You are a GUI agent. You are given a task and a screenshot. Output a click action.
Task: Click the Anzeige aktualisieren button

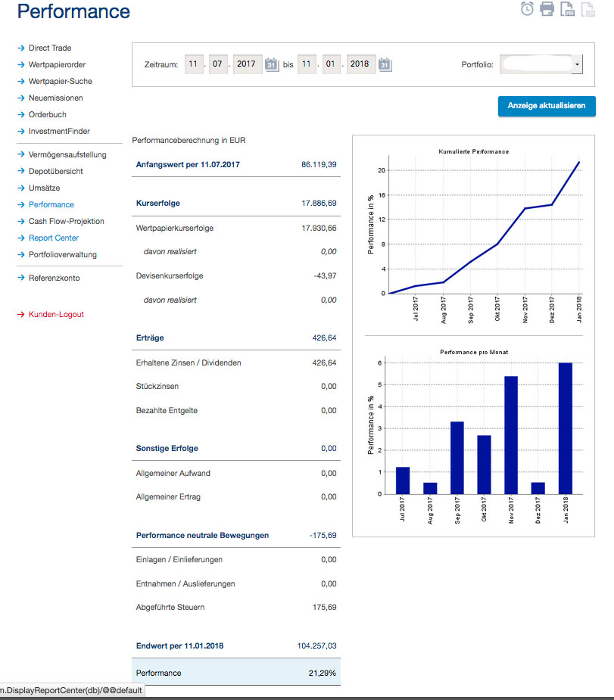click(x=547, y=106)
